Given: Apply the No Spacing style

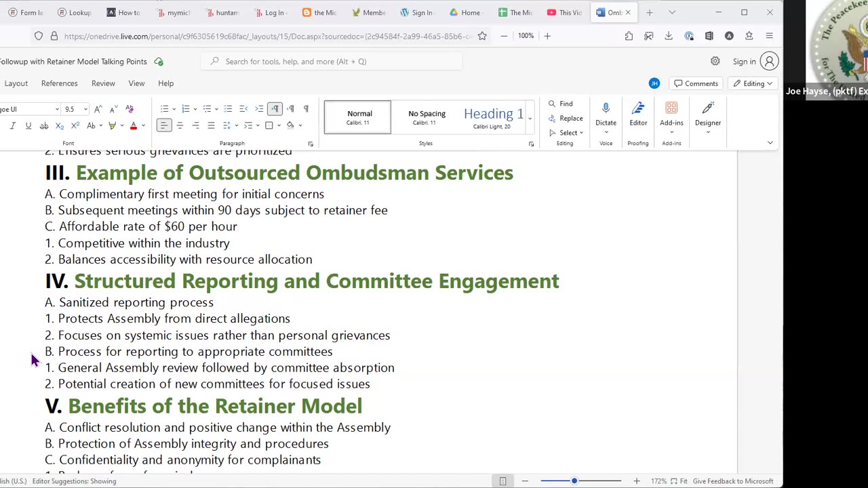Looking at the screenshot, I should (427, 117).
